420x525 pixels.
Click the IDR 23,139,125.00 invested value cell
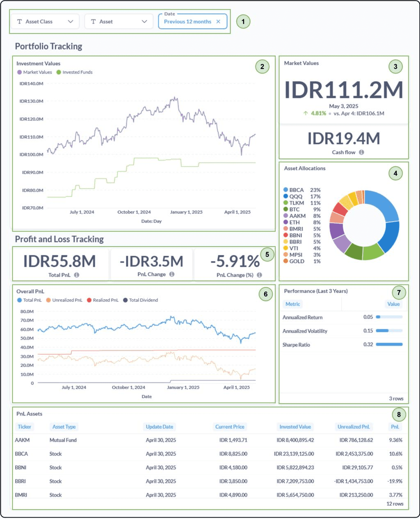point(294,454)
